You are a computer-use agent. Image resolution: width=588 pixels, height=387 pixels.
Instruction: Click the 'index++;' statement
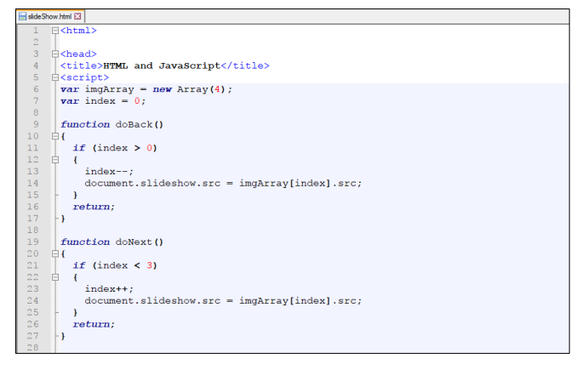point(109,289)
